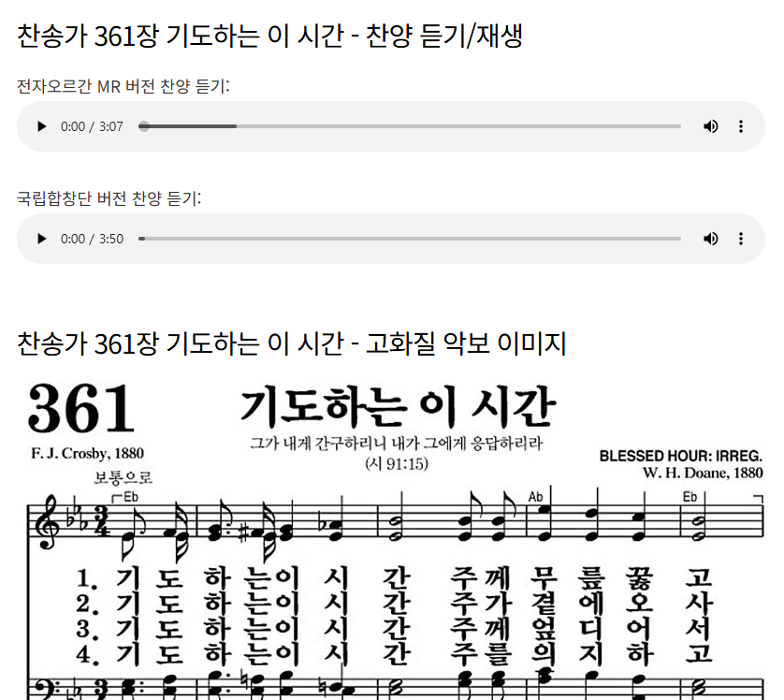This screenshot has width=784, height=700.
Task: Mute the 3:07 MR audio player
Action: (x=710, y=126)
